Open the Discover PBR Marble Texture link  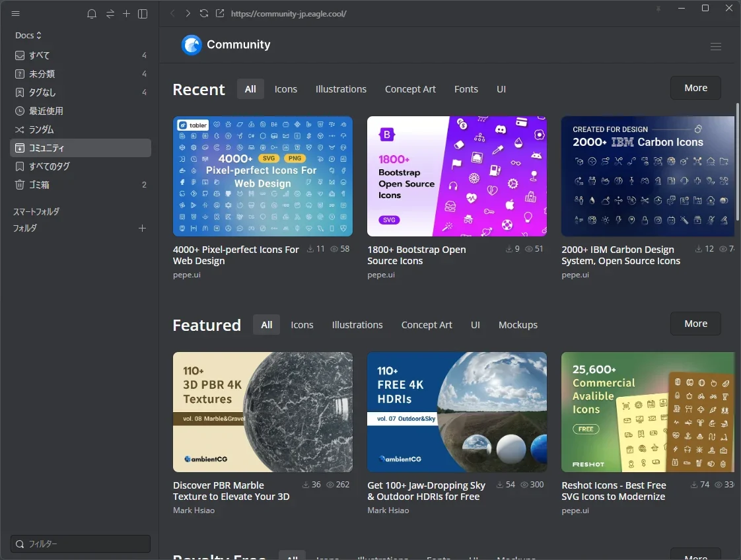231,491
